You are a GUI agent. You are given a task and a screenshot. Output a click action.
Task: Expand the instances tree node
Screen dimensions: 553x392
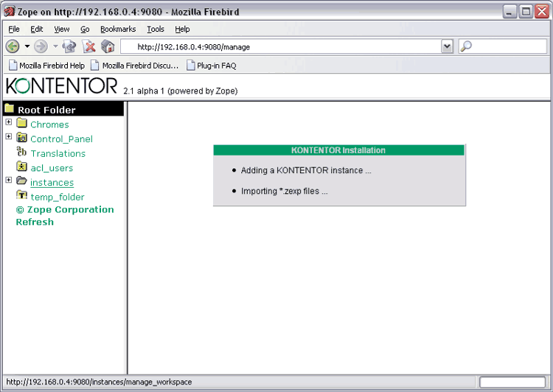[9, 180]
